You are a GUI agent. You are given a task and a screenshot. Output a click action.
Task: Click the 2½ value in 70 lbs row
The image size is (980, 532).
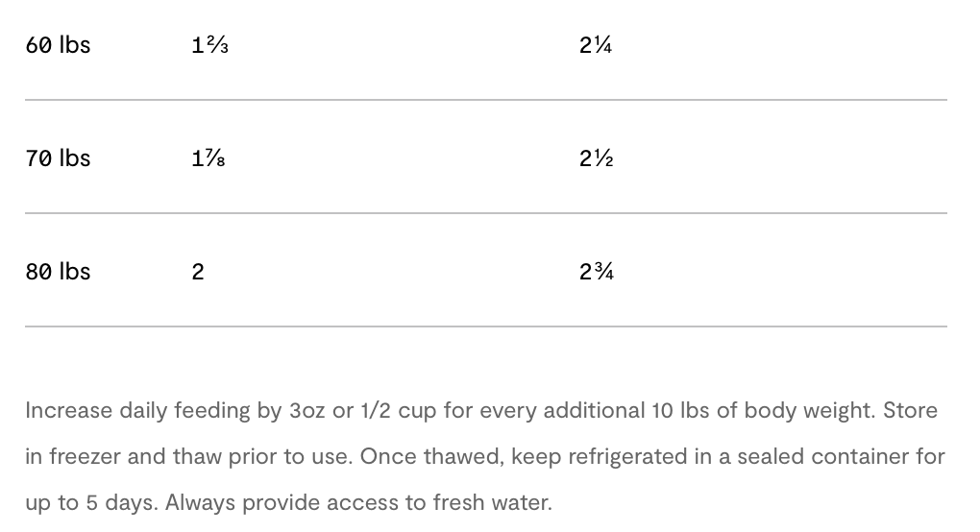(x=596, y=158)
